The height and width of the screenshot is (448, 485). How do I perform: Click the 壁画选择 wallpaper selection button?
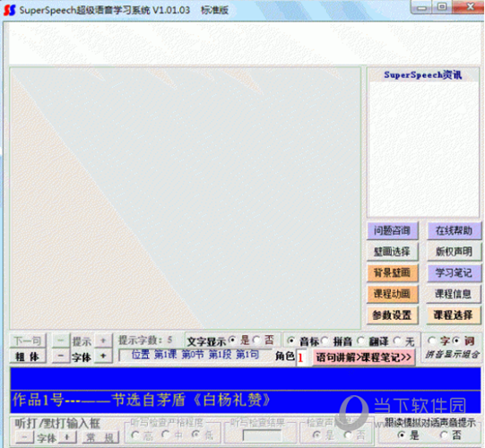pos(393,252)
